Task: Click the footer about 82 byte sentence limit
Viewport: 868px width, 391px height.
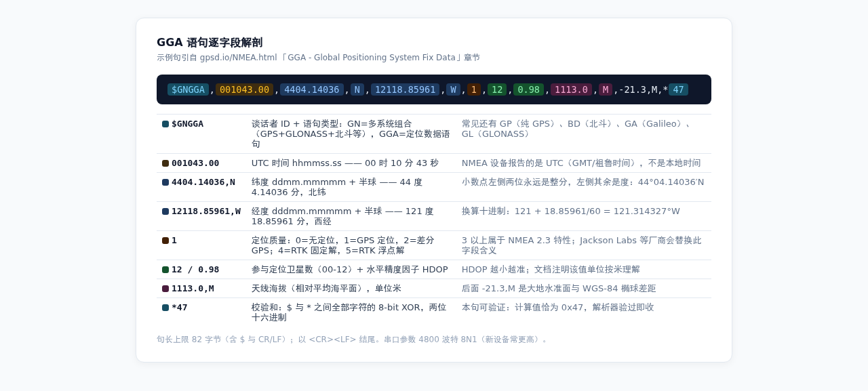Action: tap(353, 339)
